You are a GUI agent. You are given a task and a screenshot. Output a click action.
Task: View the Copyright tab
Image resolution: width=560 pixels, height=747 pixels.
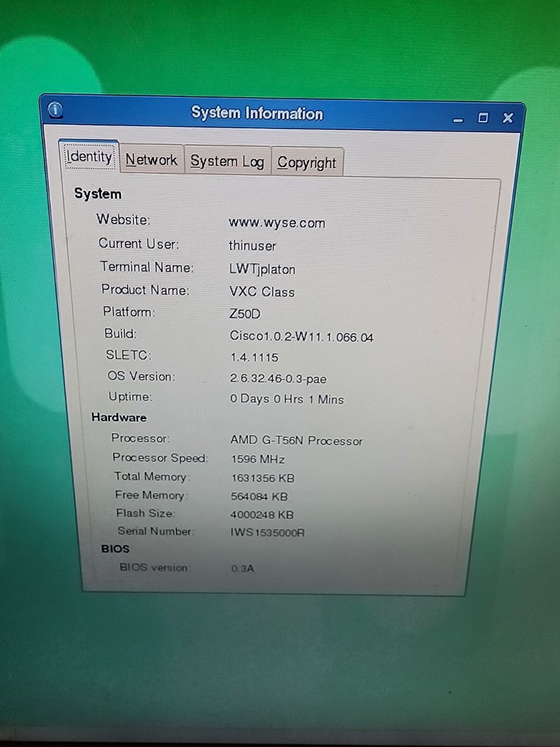(307, 163)
